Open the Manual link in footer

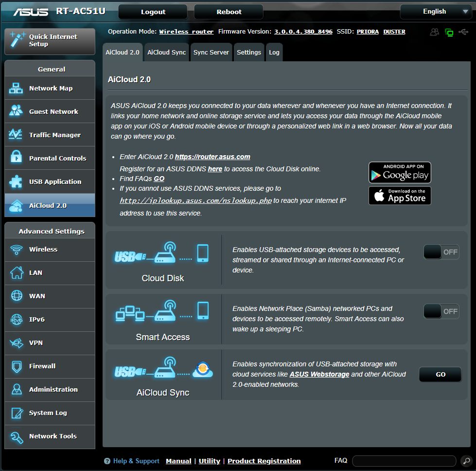(x=178, y=461)
